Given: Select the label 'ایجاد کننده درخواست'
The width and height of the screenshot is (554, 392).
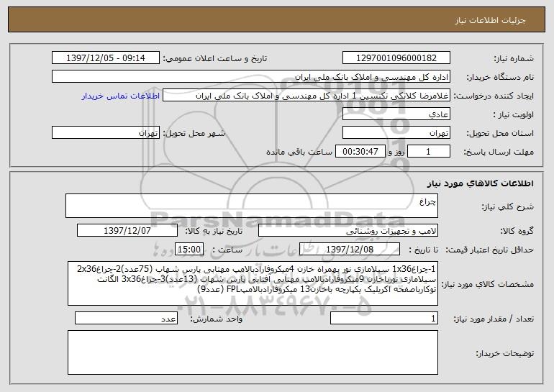Looking at the screenshot, I should pyautogui.click(x=494, y=96).
